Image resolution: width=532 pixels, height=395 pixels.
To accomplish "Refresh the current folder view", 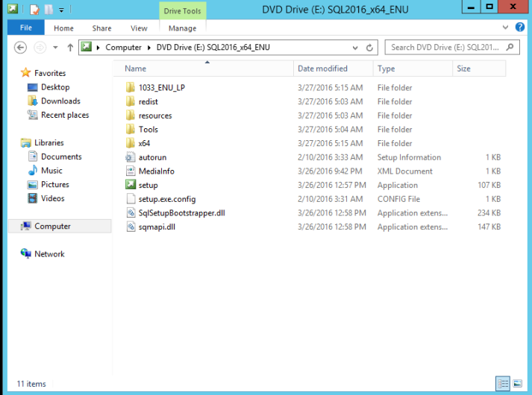I will pyautogui.click(x=370, y=48).
